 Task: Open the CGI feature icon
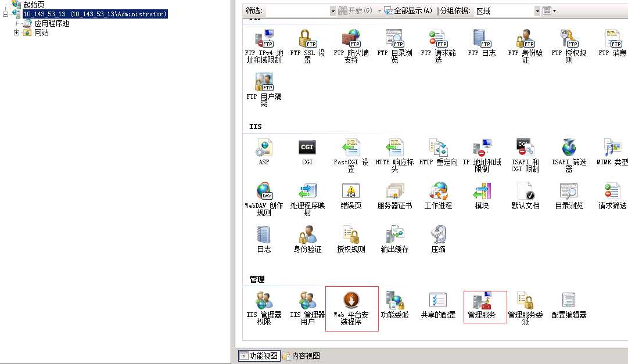307,152
